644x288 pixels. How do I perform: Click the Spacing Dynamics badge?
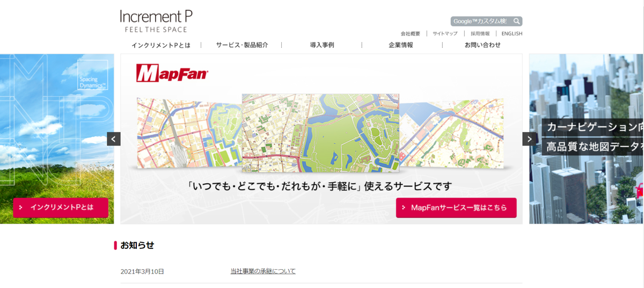(93, 75)
